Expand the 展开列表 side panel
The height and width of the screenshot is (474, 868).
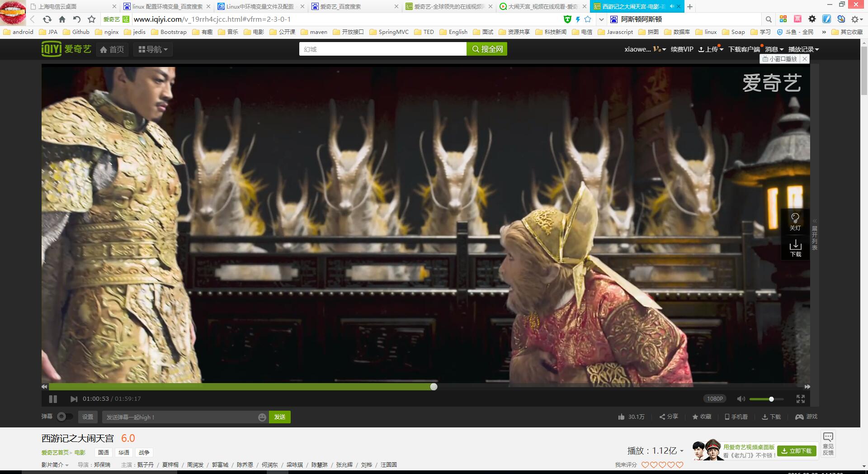(x=815, y=235)
